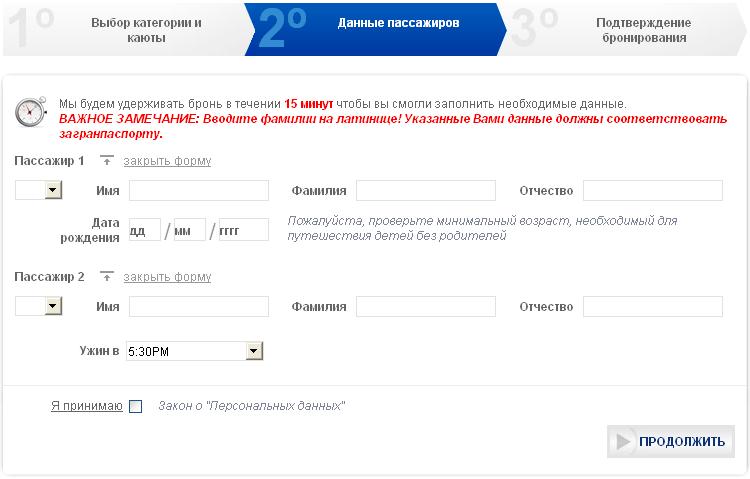Click закрыть форму link for Пассажир 2

point(167,277)
